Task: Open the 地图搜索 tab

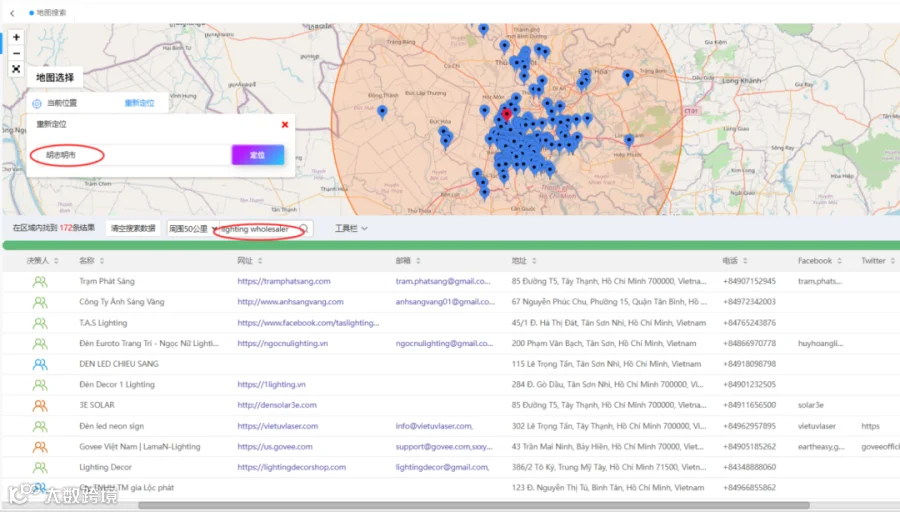Action: pos(48,13)
